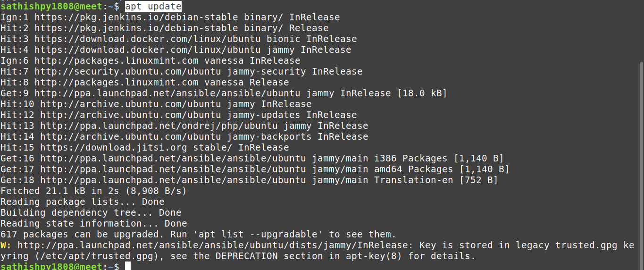Click the highlighted 'apt update' command text
This screenshot has width=644, height=270.
click(153, 6)
